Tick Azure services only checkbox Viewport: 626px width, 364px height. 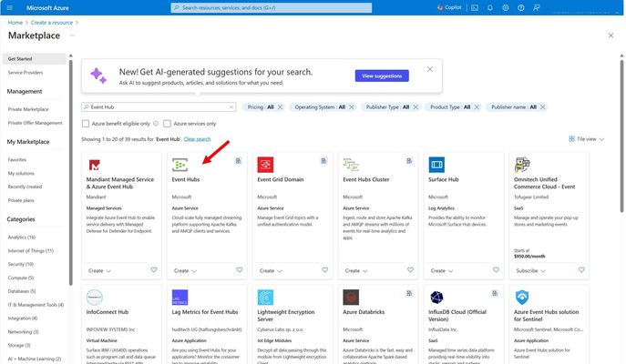[168, 124]
